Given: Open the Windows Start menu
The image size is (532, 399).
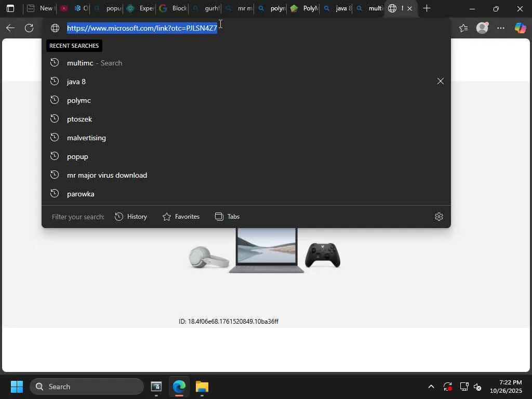Looking at the screenshot, I should [17, 387].
